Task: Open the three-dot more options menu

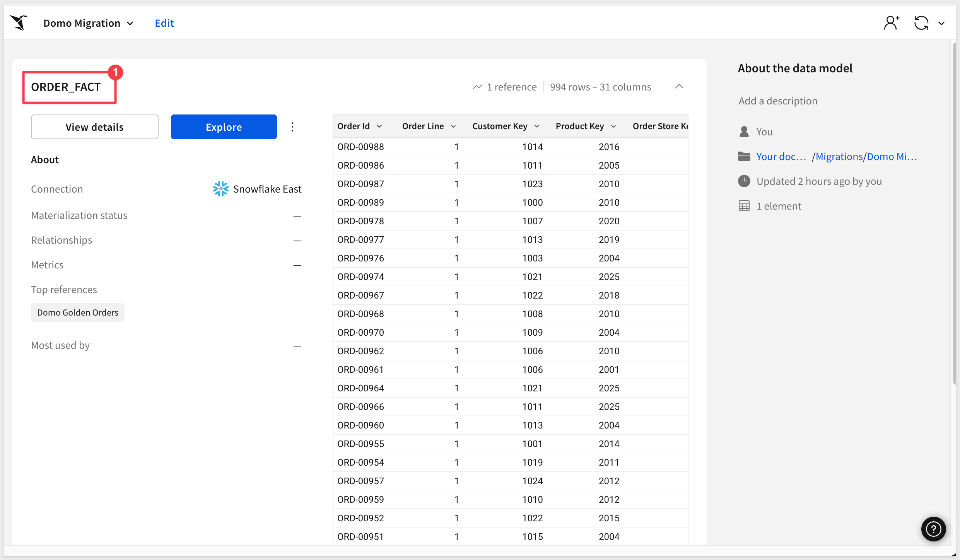Action: point(292,127)
